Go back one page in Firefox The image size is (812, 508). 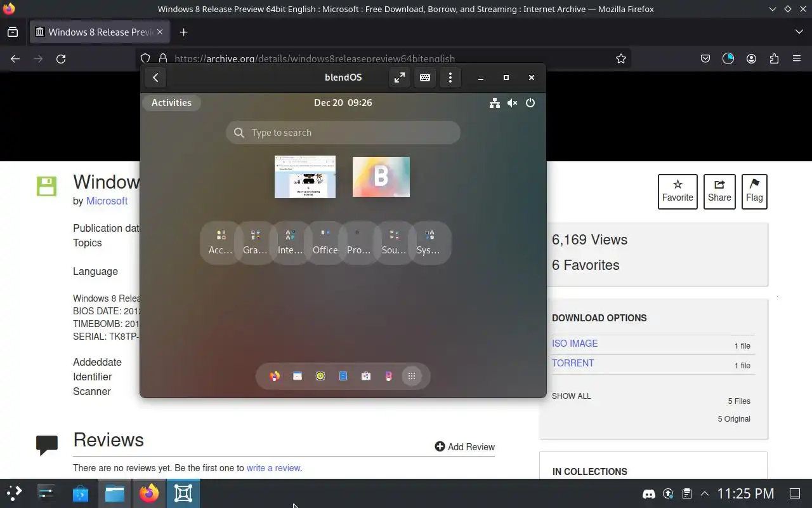coord(15,58)
